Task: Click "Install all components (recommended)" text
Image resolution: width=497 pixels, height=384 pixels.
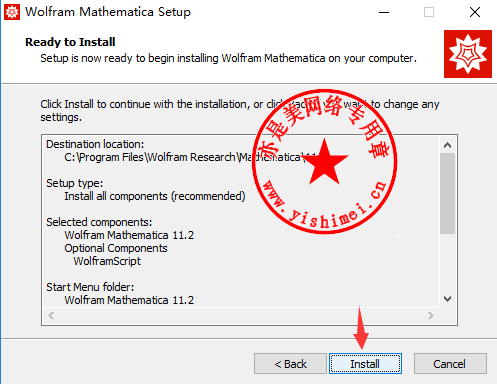Action: [x=155, y=196]
